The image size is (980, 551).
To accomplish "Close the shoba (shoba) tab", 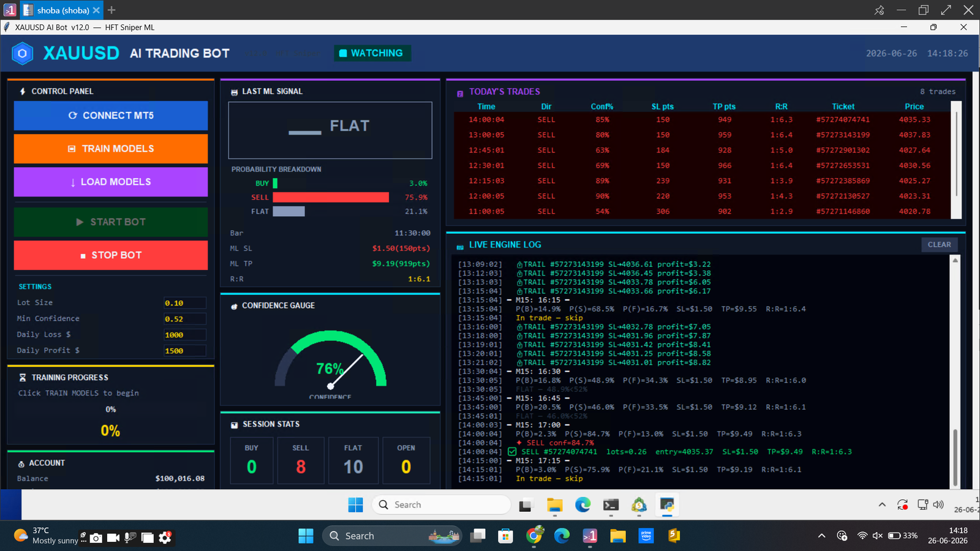I will point(96,10).
